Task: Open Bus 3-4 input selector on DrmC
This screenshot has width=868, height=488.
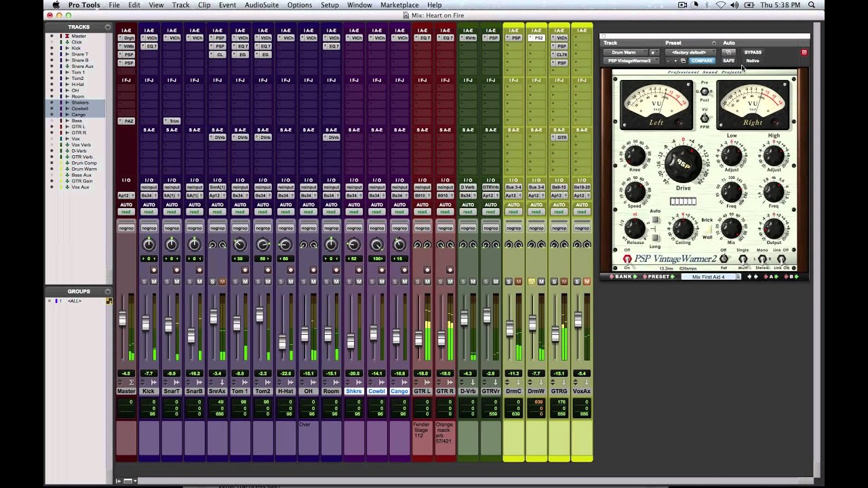Action: [514, 187]
